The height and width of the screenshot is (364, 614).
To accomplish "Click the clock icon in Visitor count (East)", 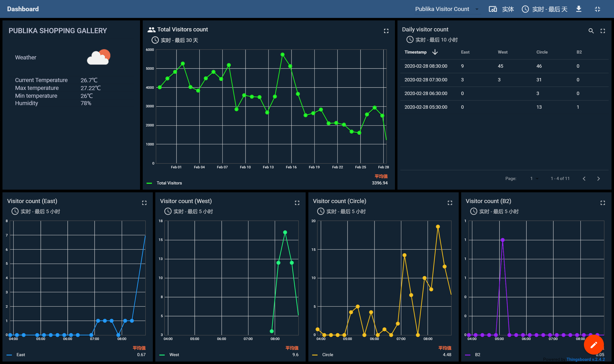I will [15, 211].
